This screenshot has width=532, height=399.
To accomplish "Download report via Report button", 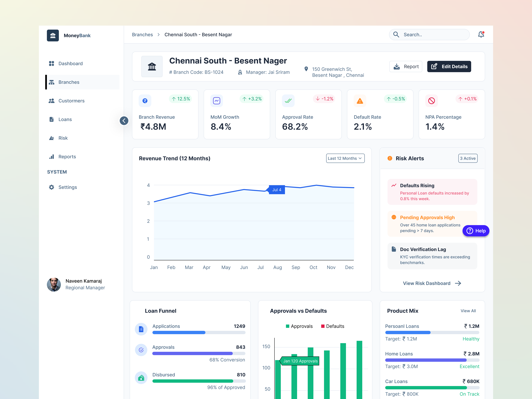I will pos(406,66).
